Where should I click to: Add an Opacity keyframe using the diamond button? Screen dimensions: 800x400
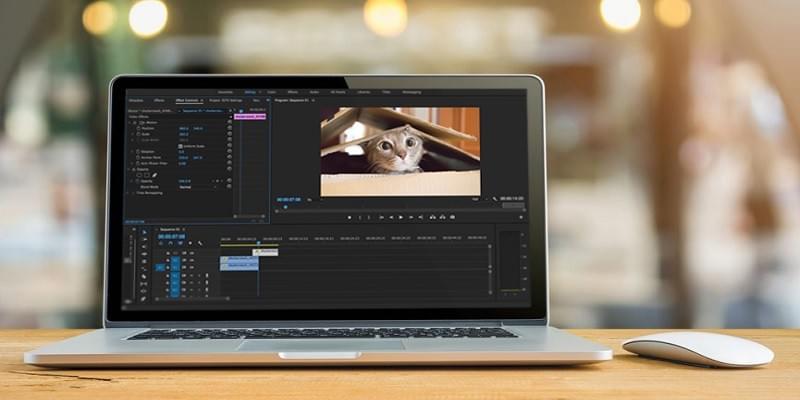click(217, 181)
